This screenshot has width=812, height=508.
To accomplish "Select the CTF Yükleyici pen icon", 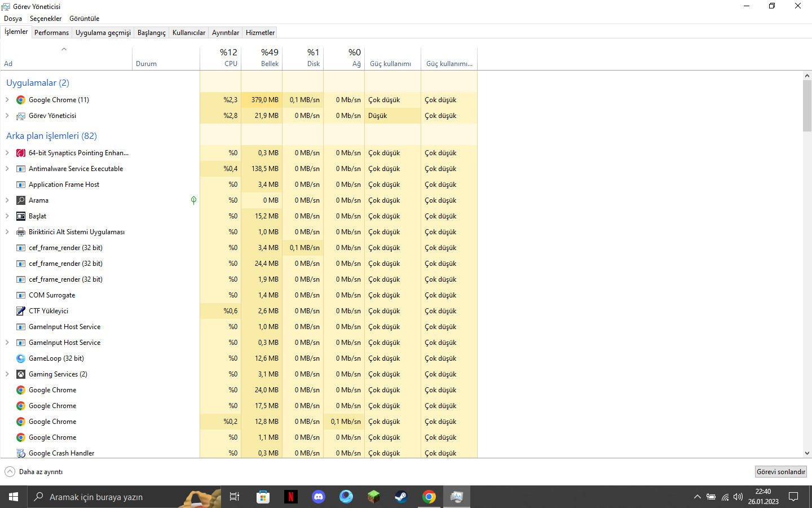I will point(21,311).
